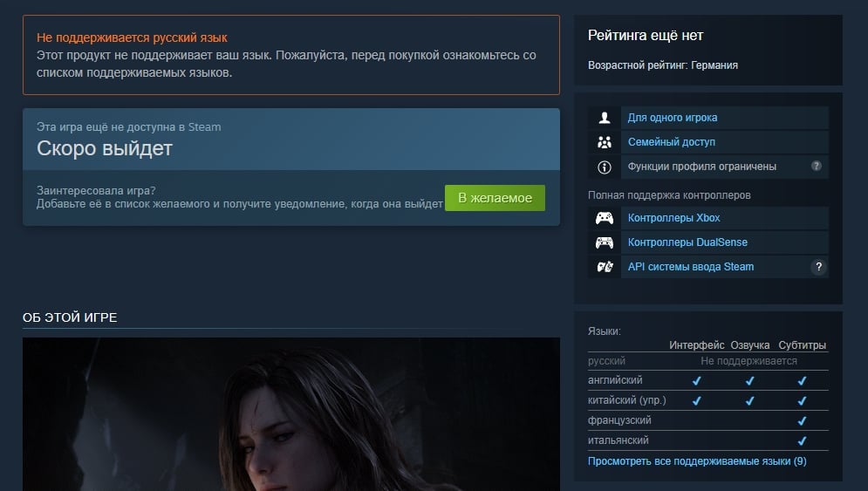Viewport: 868px width, 491px height.
Task: Open Контроллеры DualSense link
Action: click(x=687, y=242)
